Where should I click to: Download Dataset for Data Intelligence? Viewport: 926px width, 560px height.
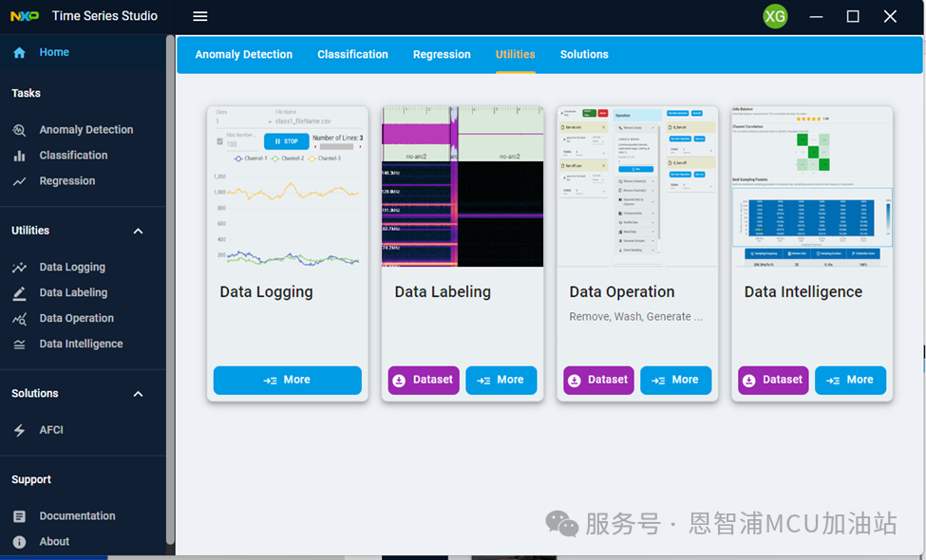(x=773, y=380)
